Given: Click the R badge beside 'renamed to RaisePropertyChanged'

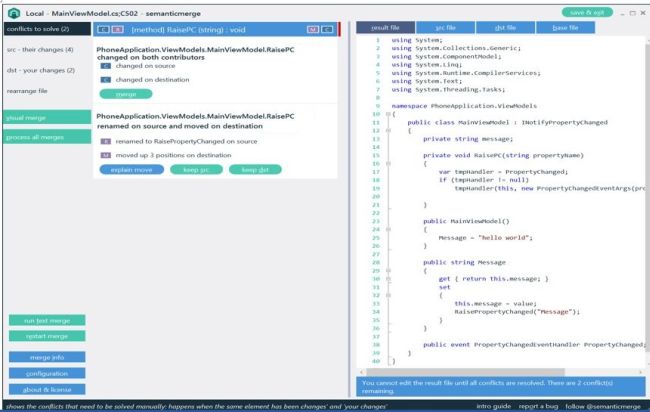Looking at the screenshot, I should click(106, 141).
